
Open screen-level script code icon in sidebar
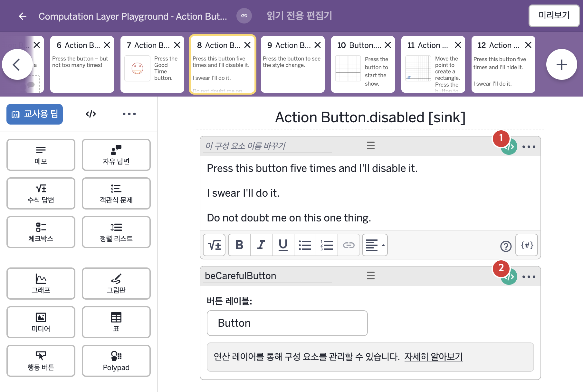point(91,114)
